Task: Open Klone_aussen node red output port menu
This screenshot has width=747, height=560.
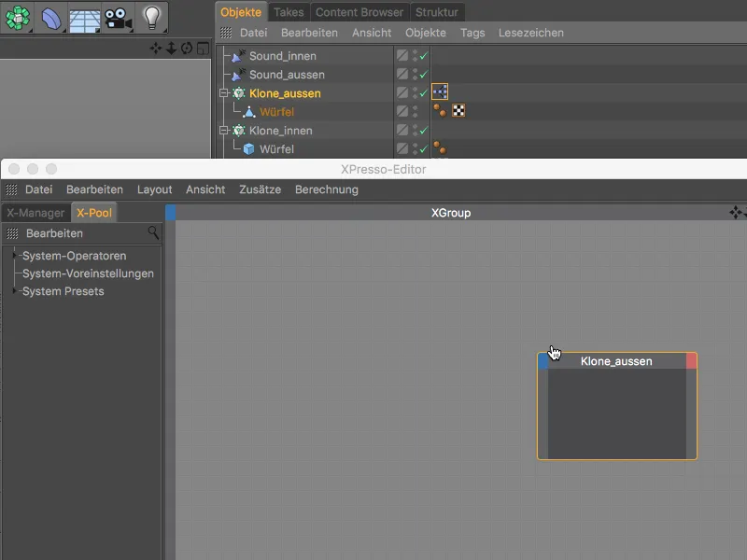Action: (691, 361)
